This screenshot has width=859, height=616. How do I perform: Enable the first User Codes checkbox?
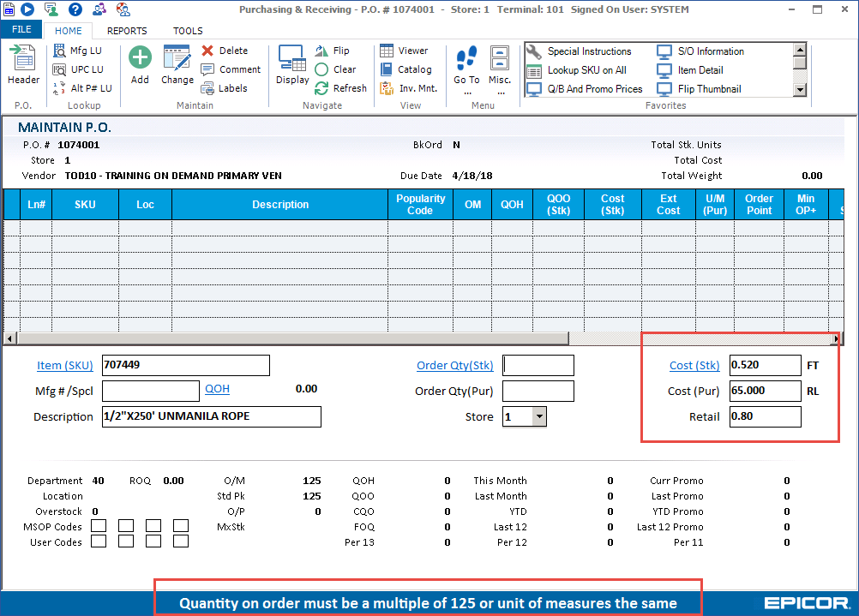pos(99,541)
